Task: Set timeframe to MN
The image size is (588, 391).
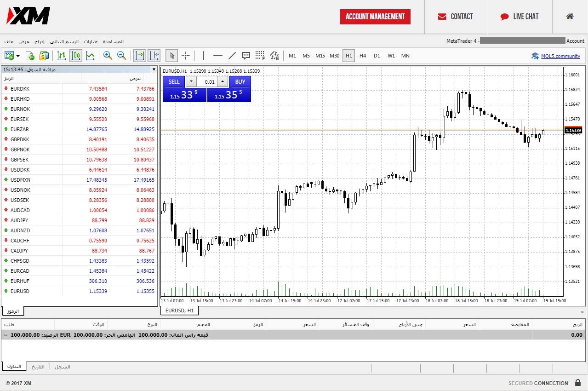Action: 405,56
